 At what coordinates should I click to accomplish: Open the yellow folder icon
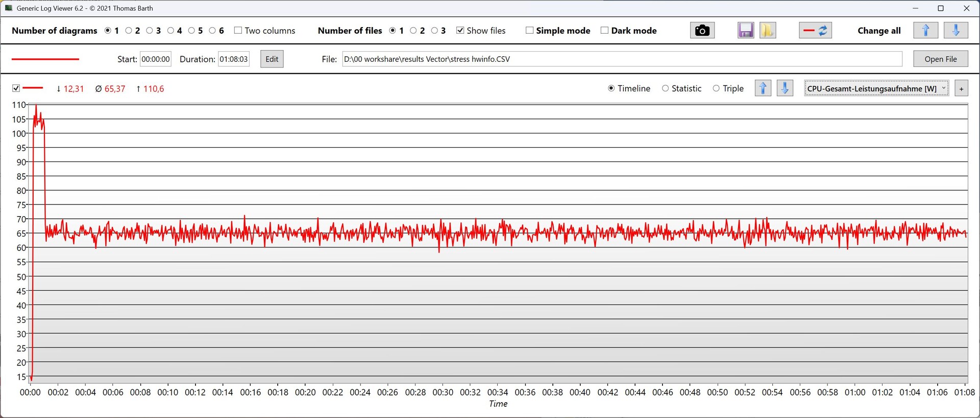point(767,31)
